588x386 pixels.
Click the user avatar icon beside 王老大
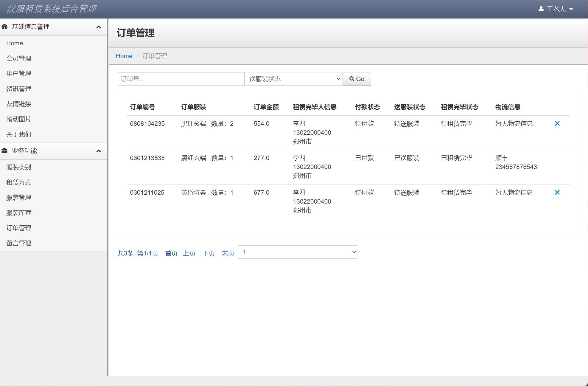(x=541, y=9)
